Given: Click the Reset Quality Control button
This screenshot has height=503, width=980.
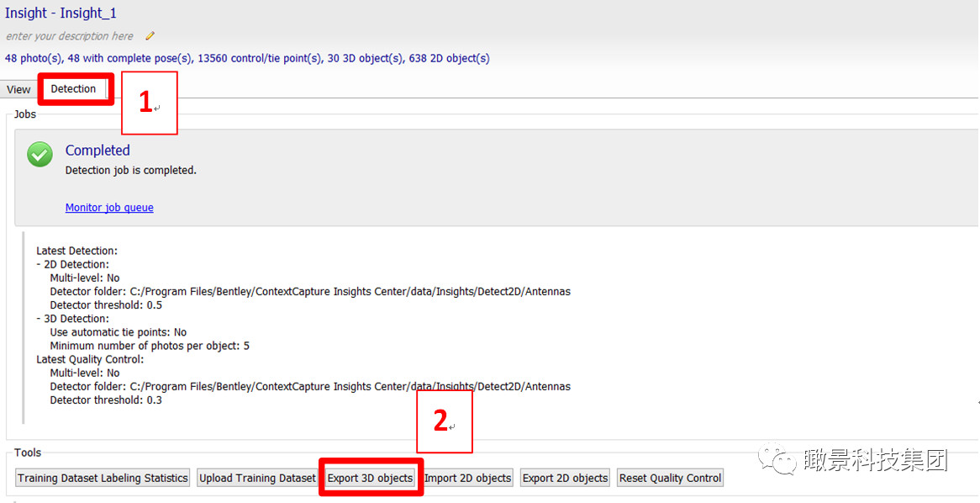Looking at the screenshot, I should pos(670,478).
